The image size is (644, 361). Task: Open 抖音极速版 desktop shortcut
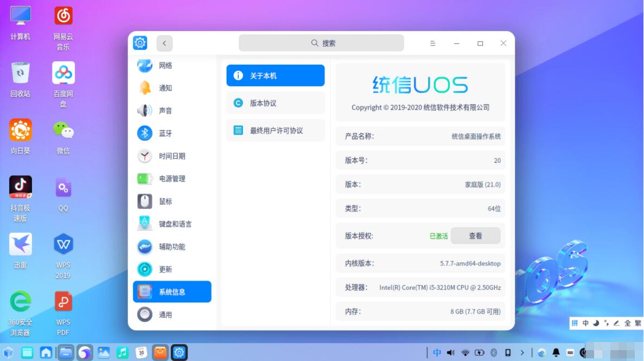pyautogui.click(x=20, y=199)
